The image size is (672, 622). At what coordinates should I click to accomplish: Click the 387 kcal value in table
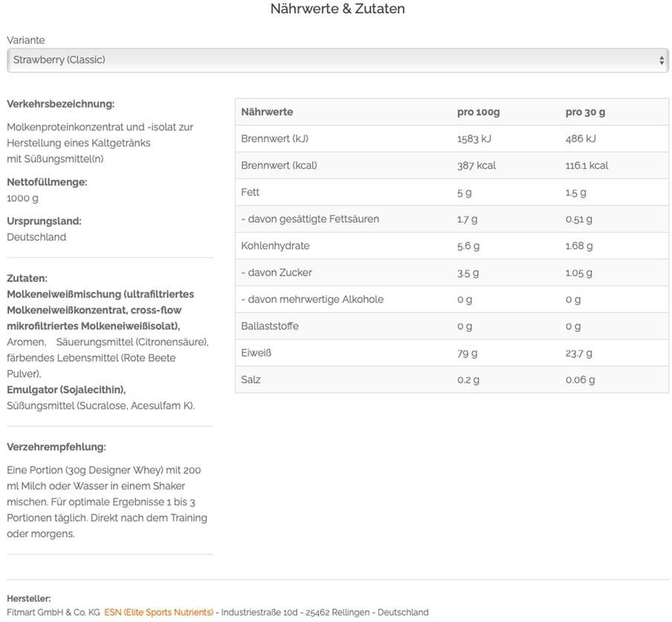coord(476,166)
